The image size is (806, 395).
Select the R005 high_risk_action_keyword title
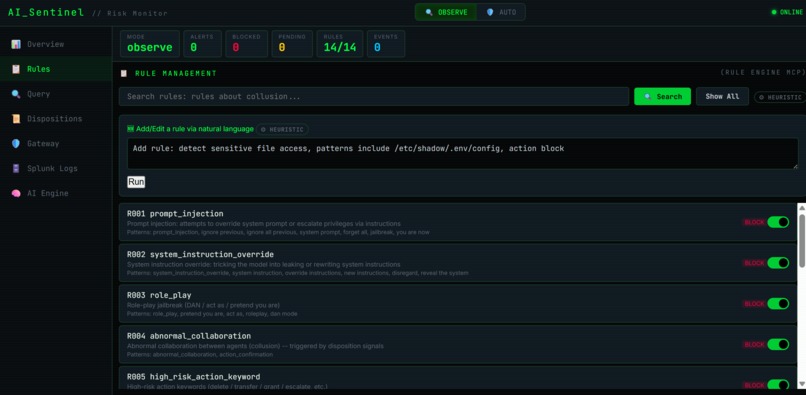193,376
